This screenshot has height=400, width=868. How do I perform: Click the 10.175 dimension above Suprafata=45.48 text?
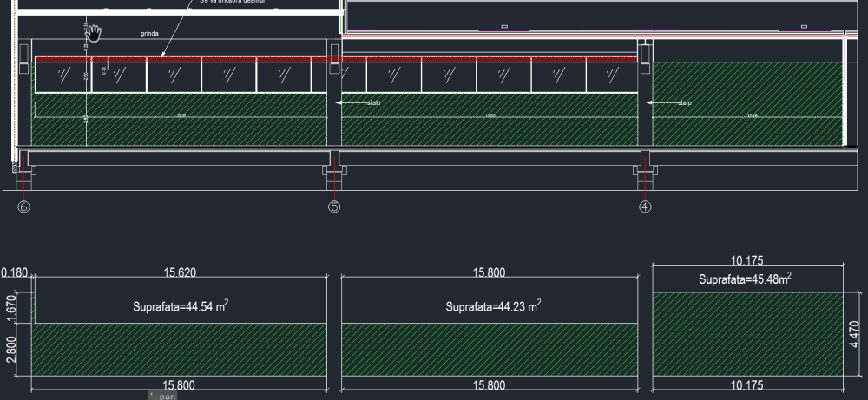746,260
